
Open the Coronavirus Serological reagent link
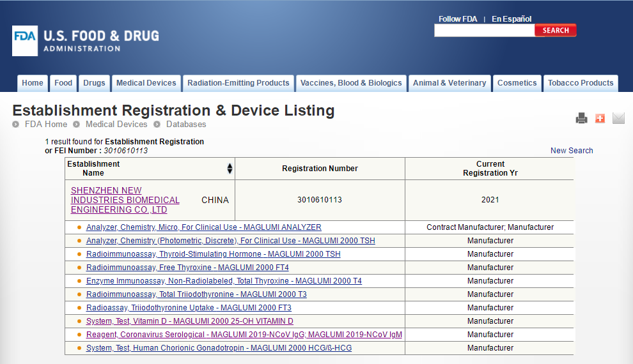pos(244,335)
